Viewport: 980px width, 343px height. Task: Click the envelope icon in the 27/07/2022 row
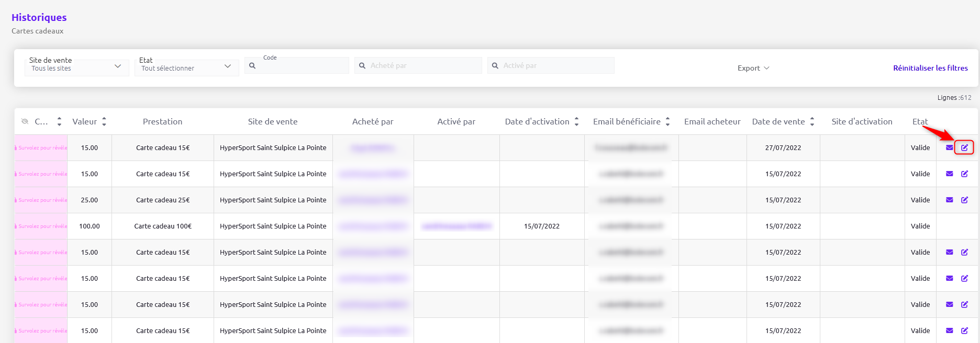(x=949, y=148)
